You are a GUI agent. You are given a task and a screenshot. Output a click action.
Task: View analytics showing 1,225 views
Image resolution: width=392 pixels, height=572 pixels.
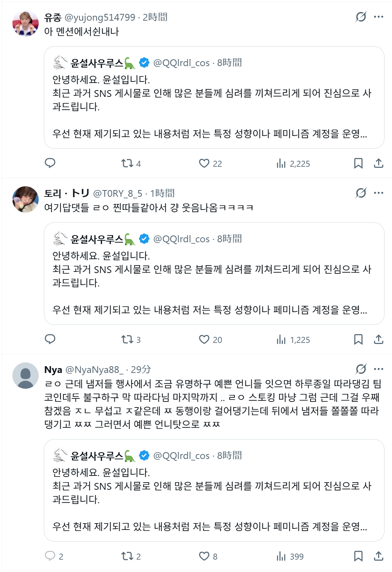tap(293, 340)
